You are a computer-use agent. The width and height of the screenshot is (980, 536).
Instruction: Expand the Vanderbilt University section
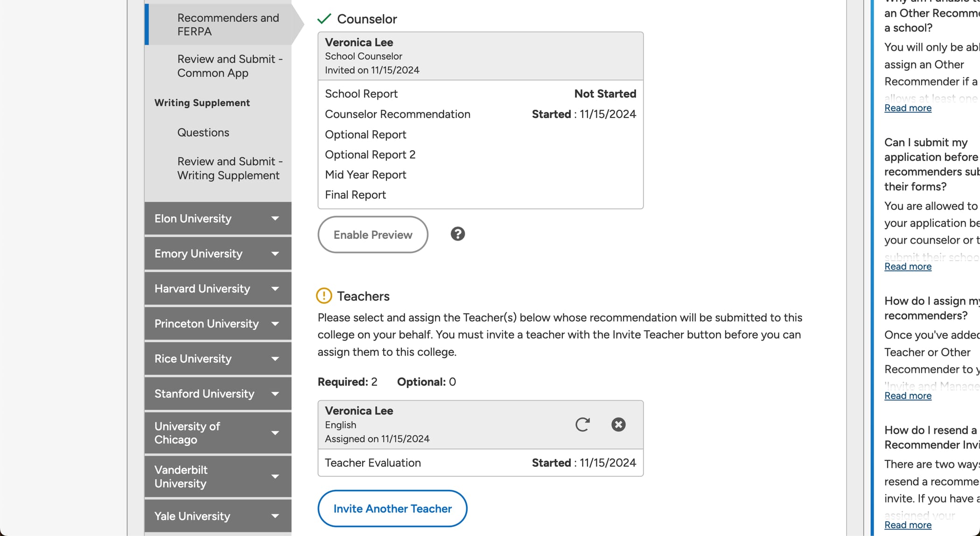218,476
